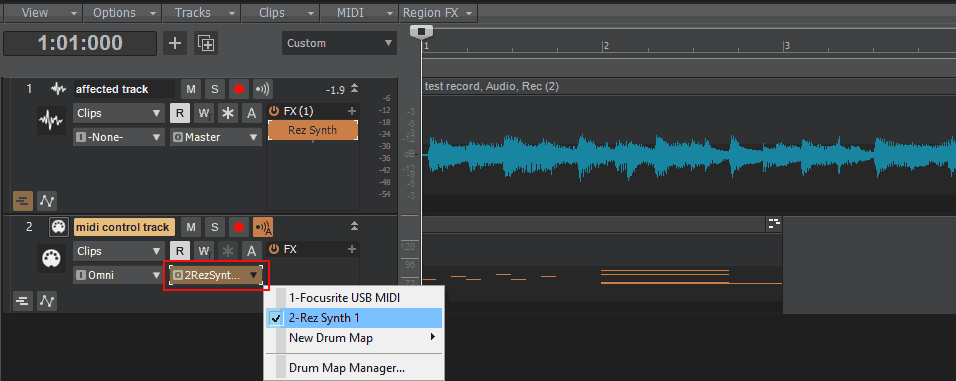Open the Options menu
956x381 pixels.
[x=123, y=13]
